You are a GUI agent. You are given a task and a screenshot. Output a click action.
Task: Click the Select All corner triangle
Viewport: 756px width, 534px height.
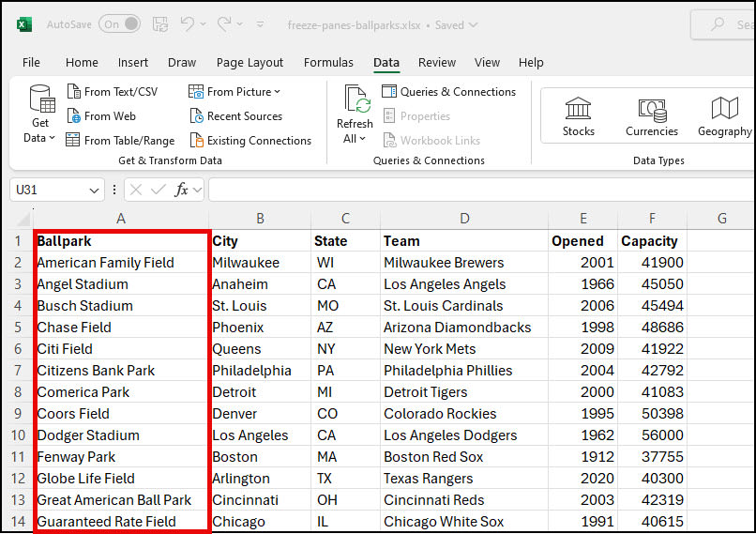click(x=23, y=220)
